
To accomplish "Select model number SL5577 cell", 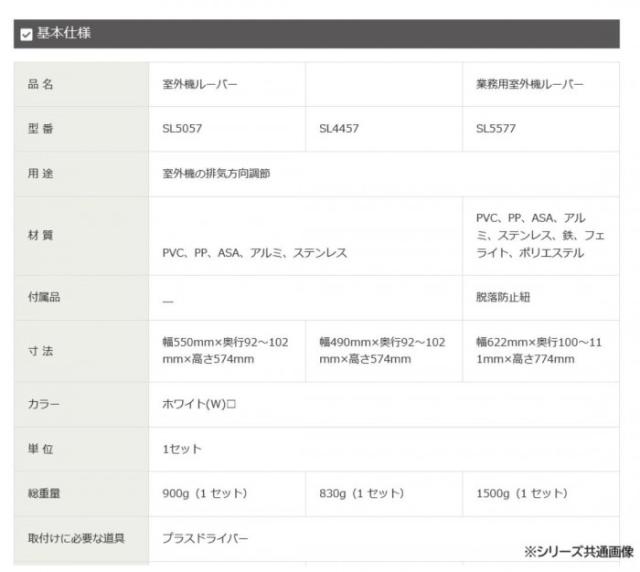I will tap(496, 129).
